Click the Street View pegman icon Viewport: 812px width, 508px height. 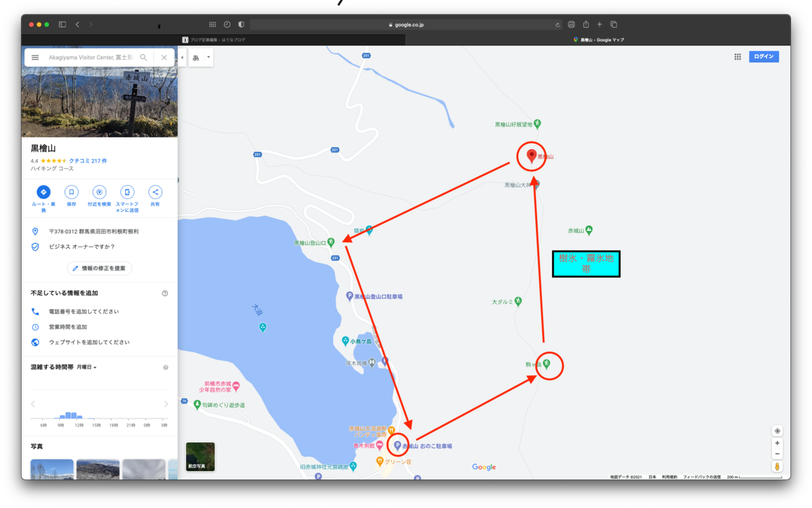pyautogui.click(x=777, y=467)
